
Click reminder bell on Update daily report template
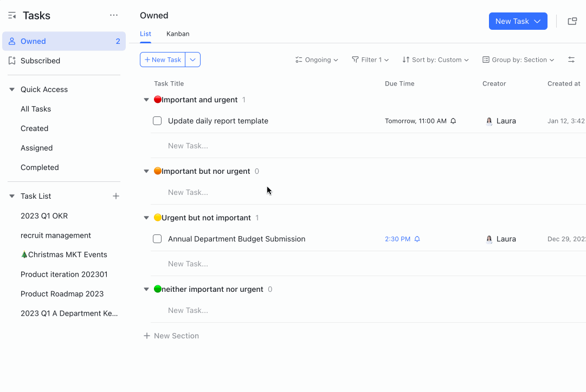click(453, 121)
